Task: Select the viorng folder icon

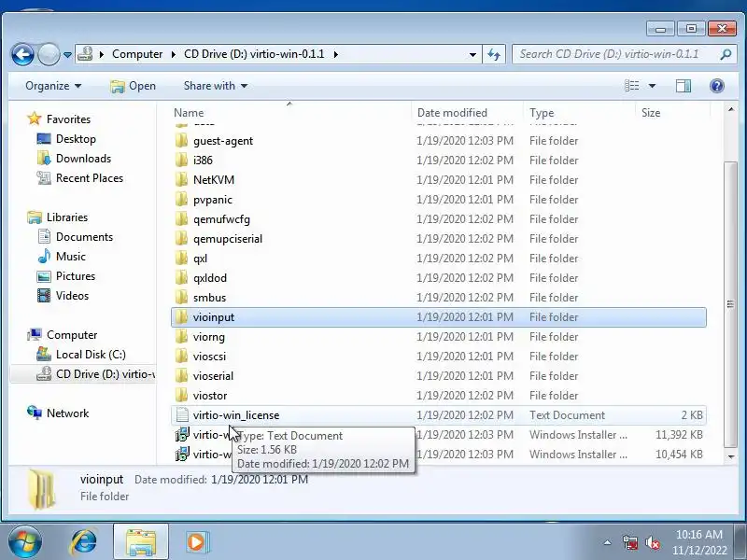Action: 181,337
